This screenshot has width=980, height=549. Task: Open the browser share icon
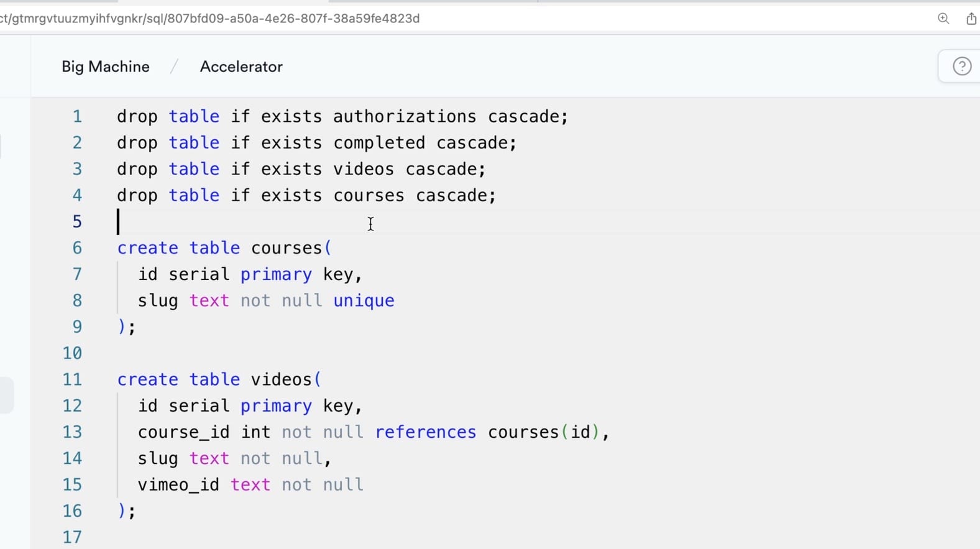[971, 19]
